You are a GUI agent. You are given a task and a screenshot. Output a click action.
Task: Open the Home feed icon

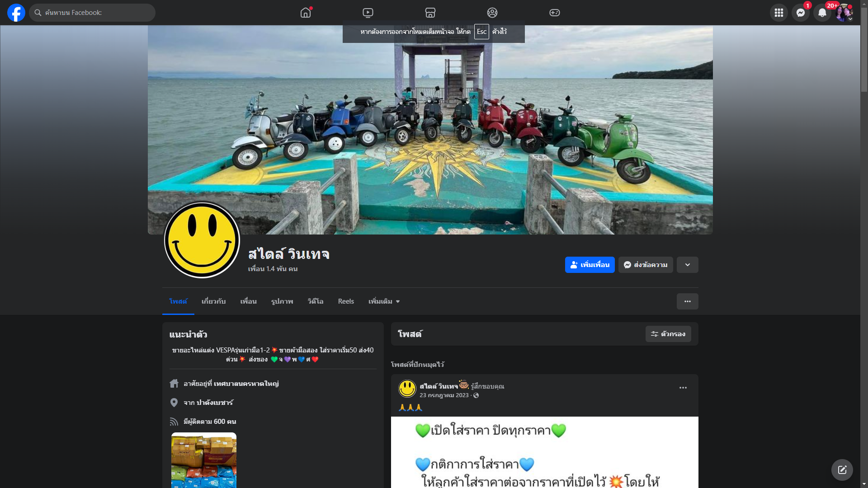(306, 13)
